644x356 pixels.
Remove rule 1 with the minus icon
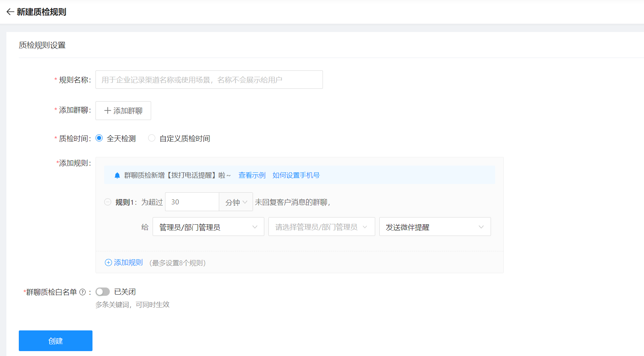(108, 202)
